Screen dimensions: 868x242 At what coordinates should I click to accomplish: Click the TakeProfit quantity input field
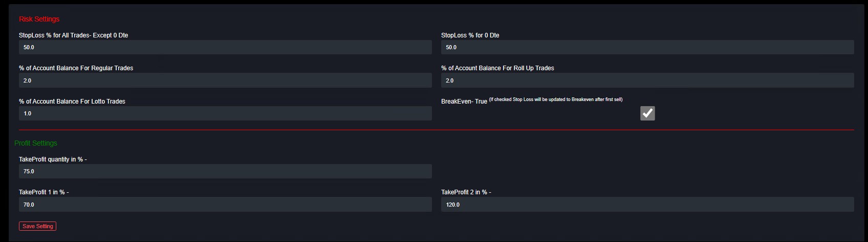pos(225,171)
